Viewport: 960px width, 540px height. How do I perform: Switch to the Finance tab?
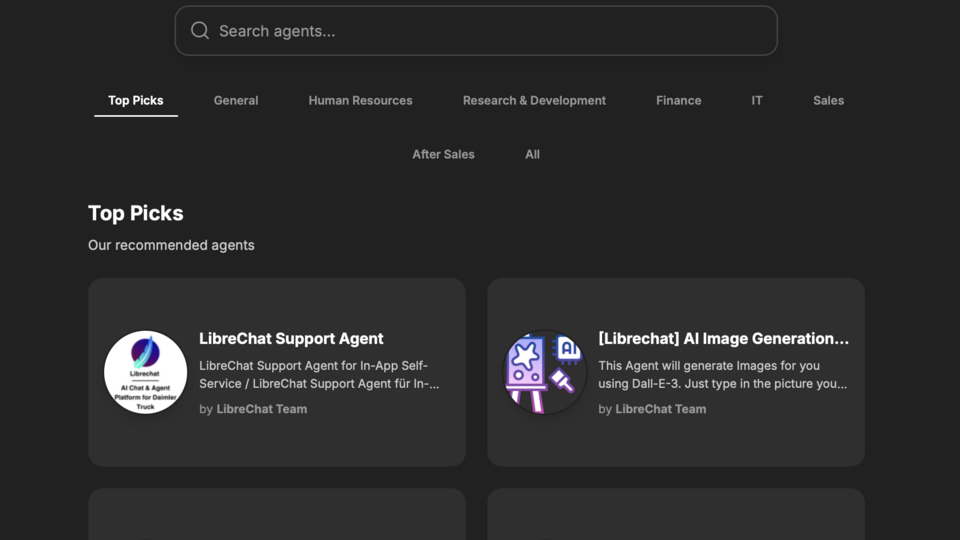tap(678, 100)
